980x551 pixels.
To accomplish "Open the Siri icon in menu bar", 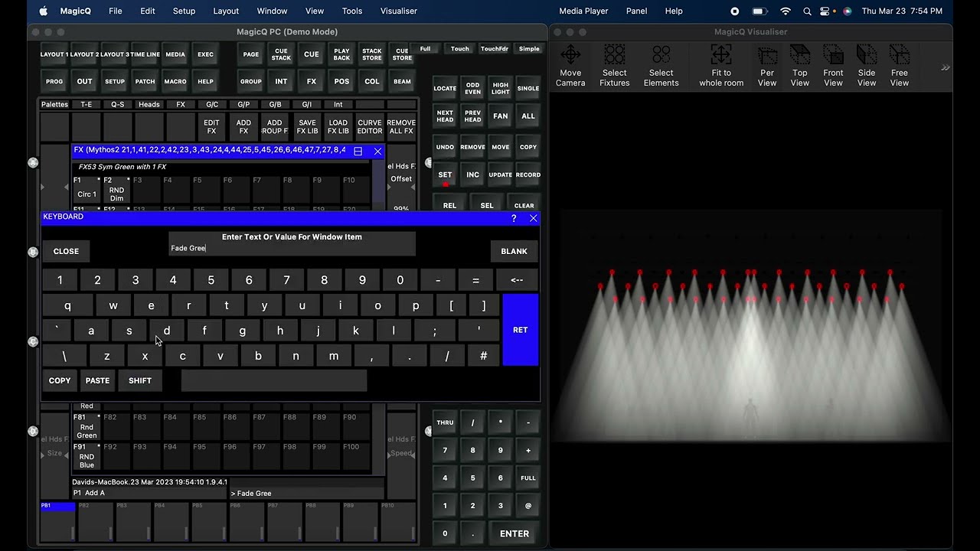I will pyautogui.click(x=847, y=11).
